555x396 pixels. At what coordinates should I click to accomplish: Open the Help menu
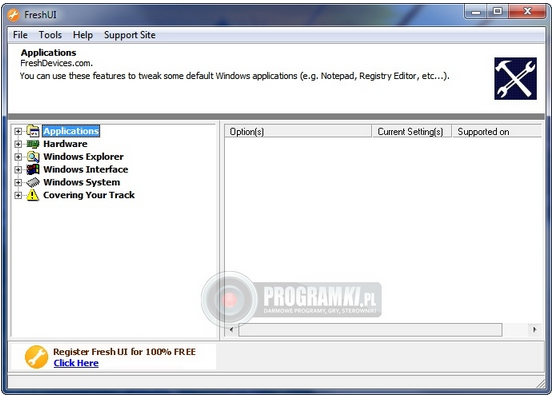[x=83, y=35]
